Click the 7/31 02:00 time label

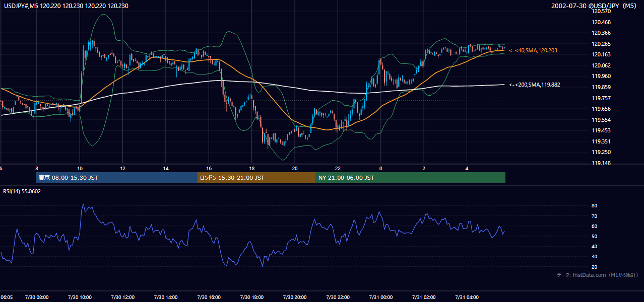pyautogui.click(x=424, y=297)
